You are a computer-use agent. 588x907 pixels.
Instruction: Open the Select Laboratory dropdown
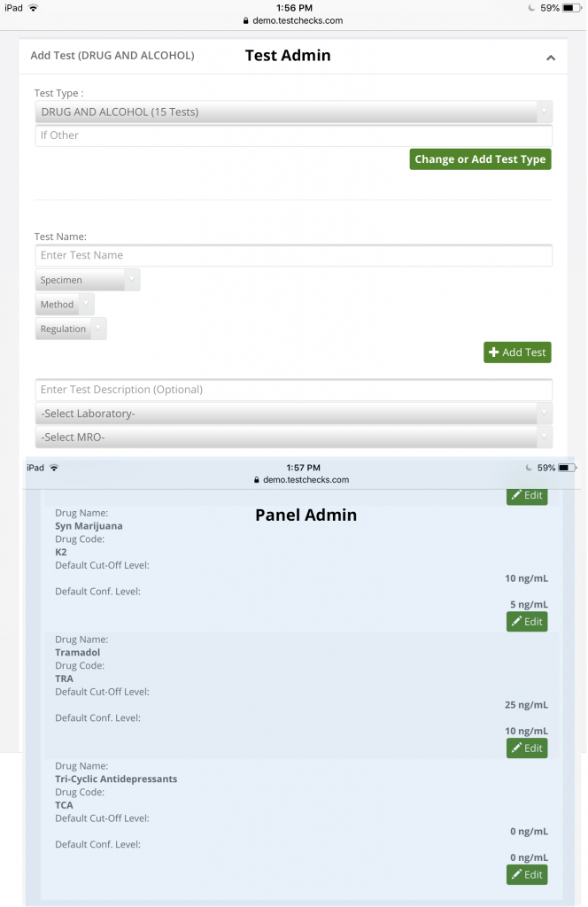coord(293,414)
